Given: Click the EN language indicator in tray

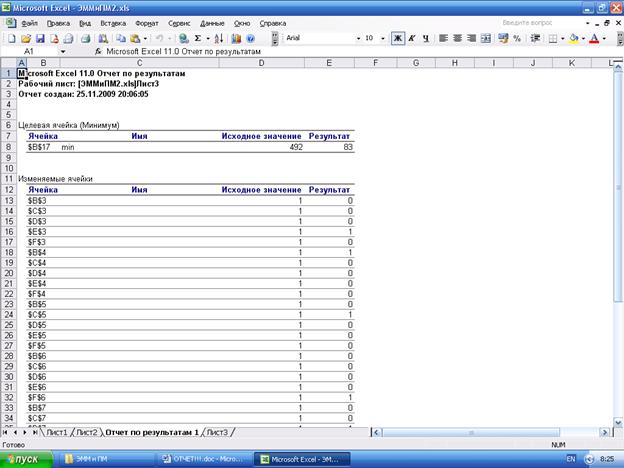Looking at the screenshot, I should click(x=571, y=459).
